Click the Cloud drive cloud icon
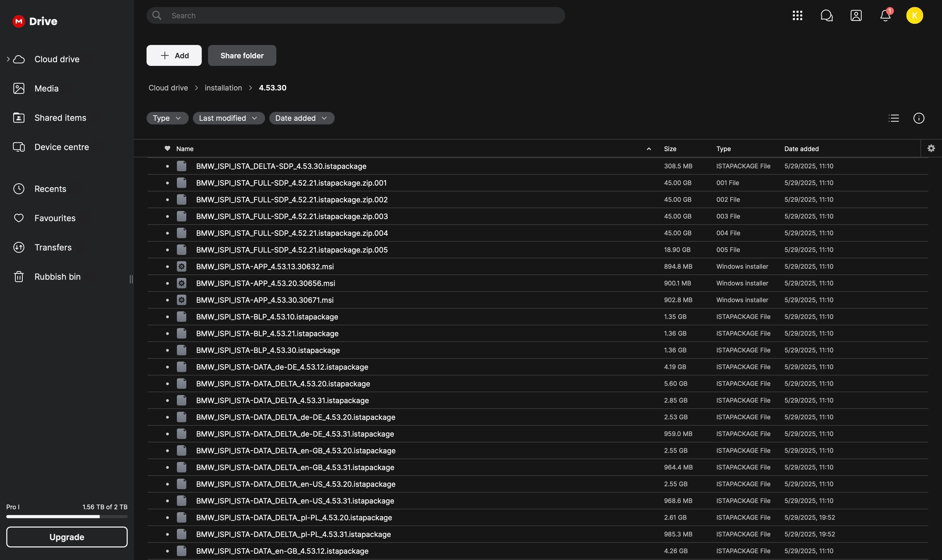Screen dimensions: 942x560 [x=19, y=59]
